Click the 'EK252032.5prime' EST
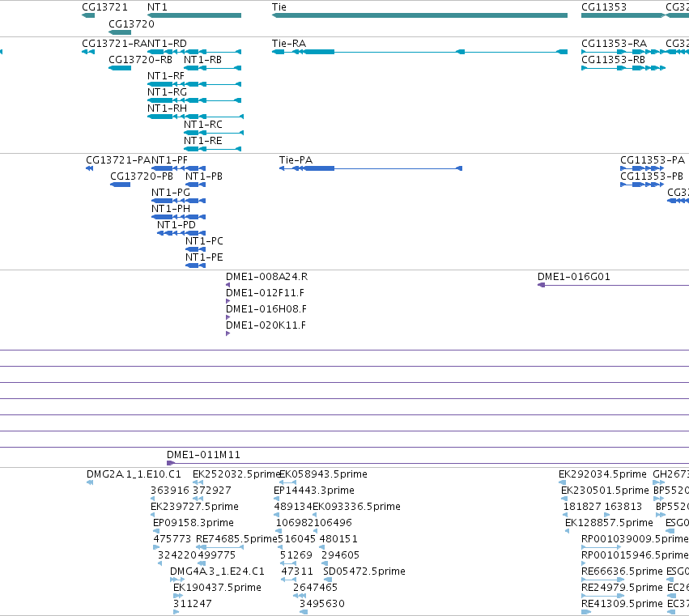 (x=198, y=482)
